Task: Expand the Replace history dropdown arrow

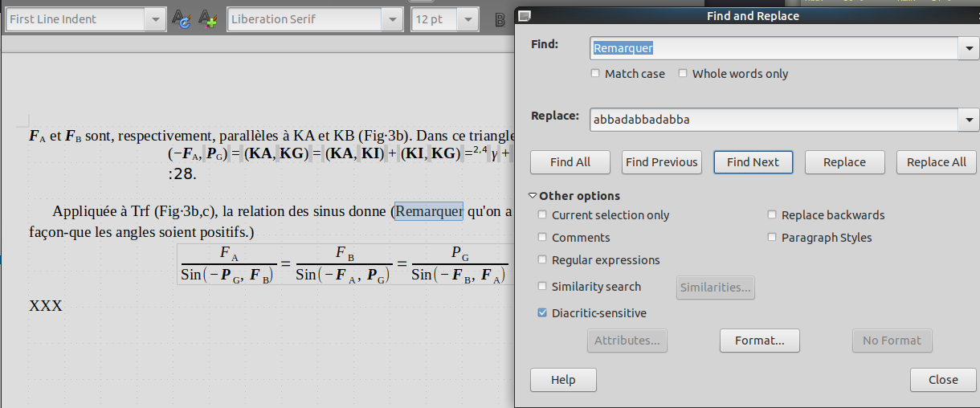Action: 969,120
